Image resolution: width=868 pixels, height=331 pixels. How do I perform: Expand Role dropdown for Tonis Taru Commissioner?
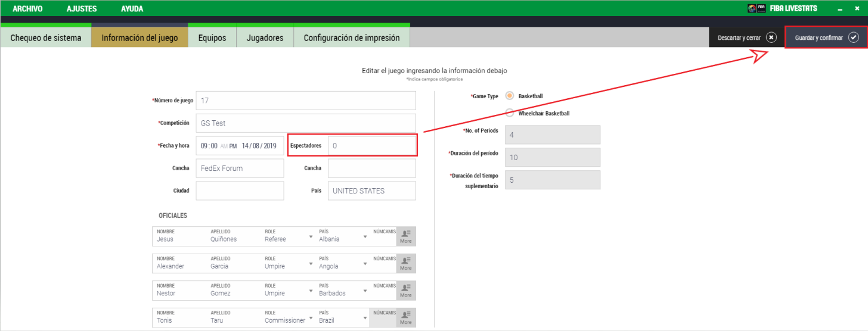(311, 317)
